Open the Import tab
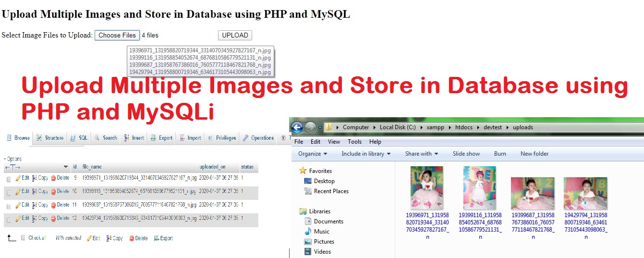Image resolution: width=644 pixels, height=258 pixels. tap(190, 138)
